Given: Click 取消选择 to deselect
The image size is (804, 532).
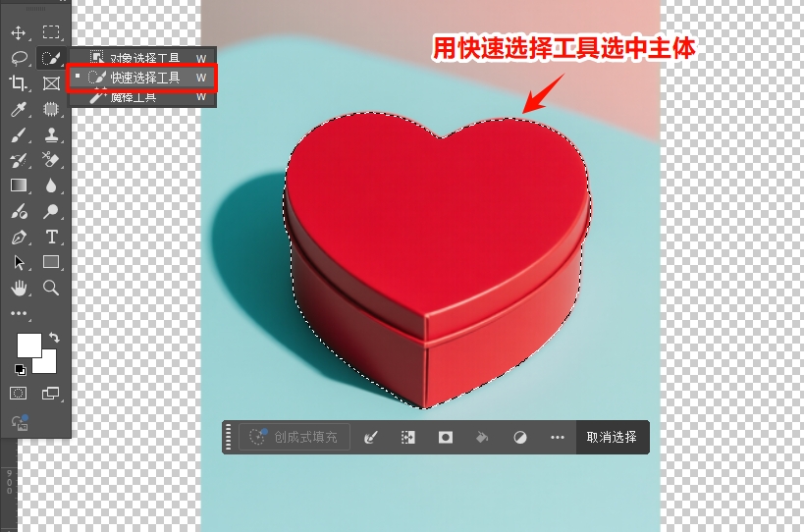Looking at the screenshot, I should (612, 437).
